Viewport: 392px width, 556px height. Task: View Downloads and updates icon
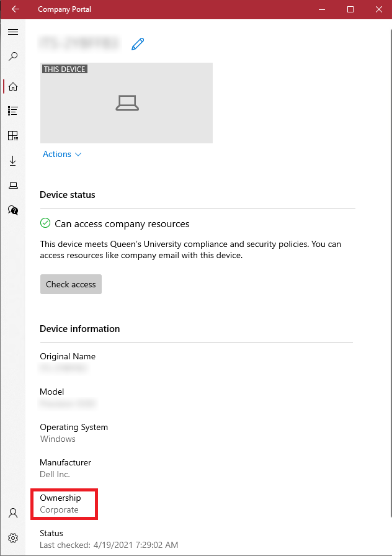pos(13,160)
